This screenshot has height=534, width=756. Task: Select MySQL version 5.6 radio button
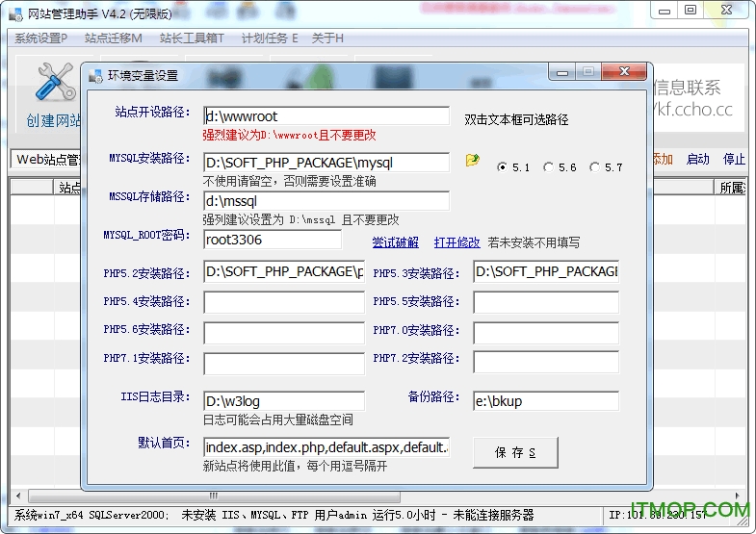point(548,167)
